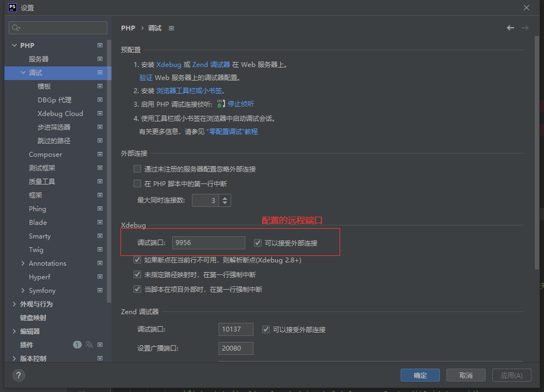Viewport: 544px width, 392px height.
Task: Click the back navigation arrow
Action: tap(510, 28)
